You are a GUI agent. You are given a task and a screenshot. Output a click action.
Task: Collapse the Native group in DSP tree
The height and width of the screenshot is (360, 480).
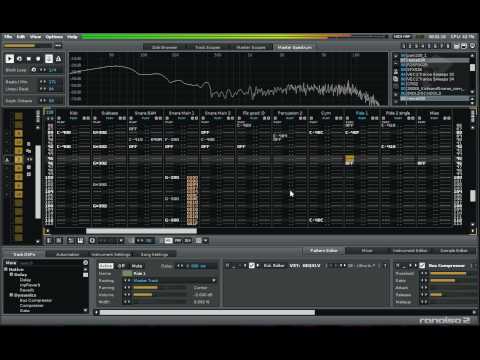pyautogui.click(x=6, y=269)
